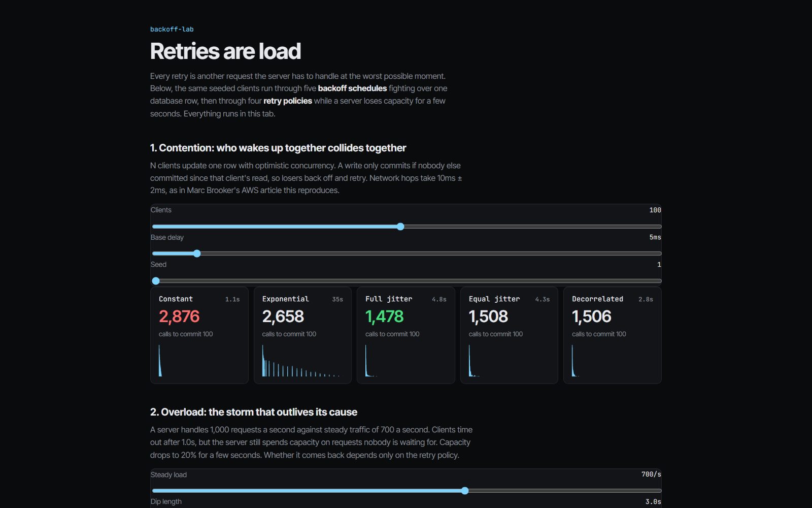Click the Decorrelated histogram chart
Viewport: 812px width, 508px height.
(x=613, y=361)
